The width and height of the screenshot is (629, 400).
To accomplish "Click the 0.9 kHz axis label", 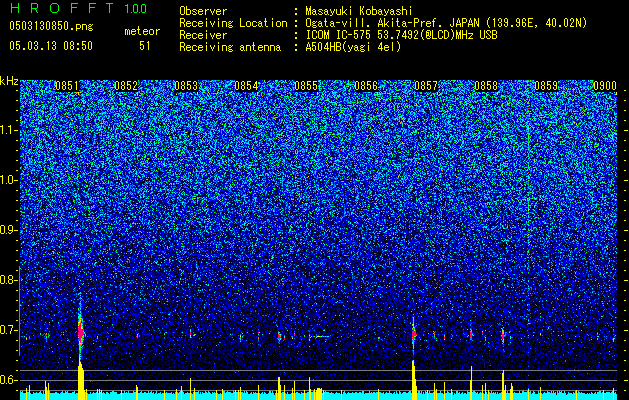I will (9, 230).
